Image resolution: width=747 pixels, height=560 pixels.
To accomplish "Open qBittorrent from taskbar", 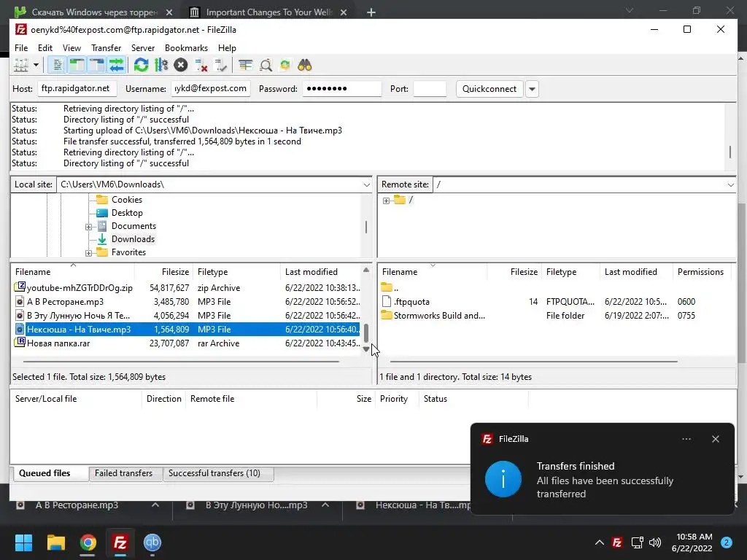I will 152,542.
